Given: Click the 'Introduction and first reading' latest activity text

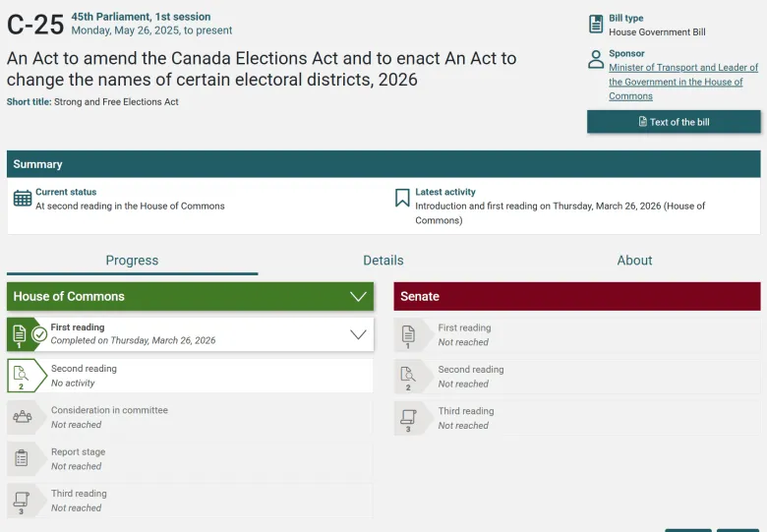Looking at the screenshot, I should coord(560,213).
